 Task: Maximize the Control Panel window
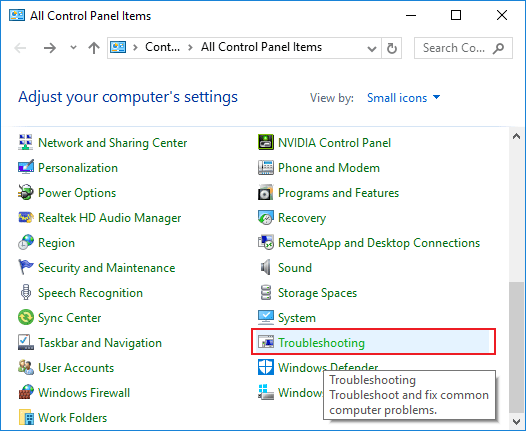click(456, 15)
